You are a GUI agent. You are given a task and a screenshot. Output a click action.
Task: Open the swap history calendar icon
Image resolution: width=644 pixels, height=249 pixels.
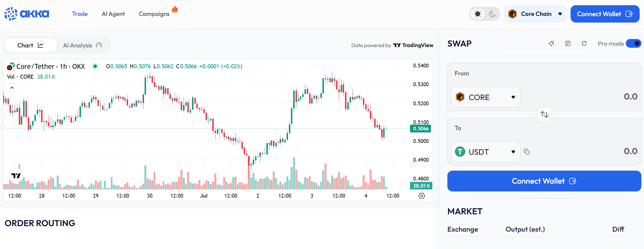pyautogui.click(x=568, y=44)
